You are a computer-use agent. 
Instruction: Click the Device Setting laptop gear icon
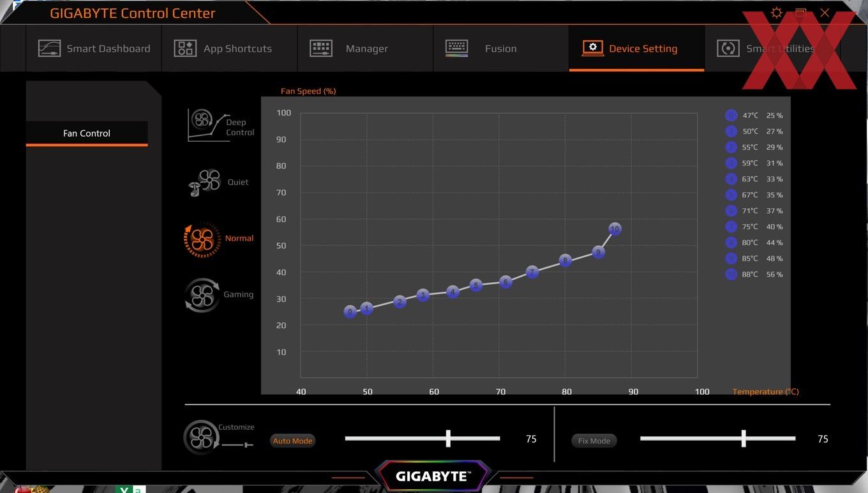pos(593,49)
